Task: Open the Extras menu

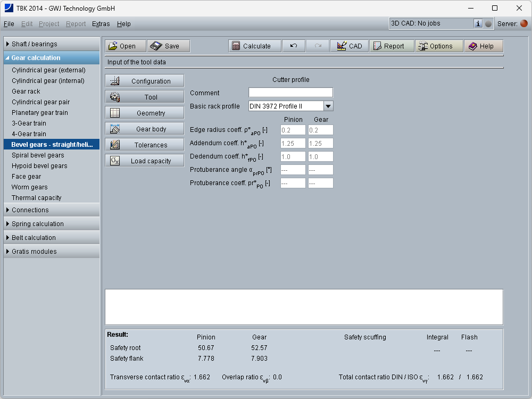Action: pyautogui.click(x=101, y=24)
